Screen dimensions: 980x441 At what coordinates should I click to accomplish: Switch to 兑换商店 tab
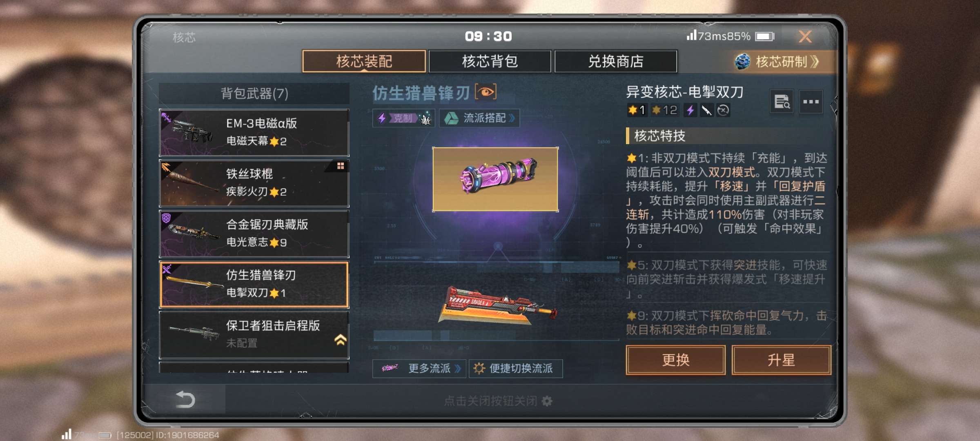pos(616,61)
